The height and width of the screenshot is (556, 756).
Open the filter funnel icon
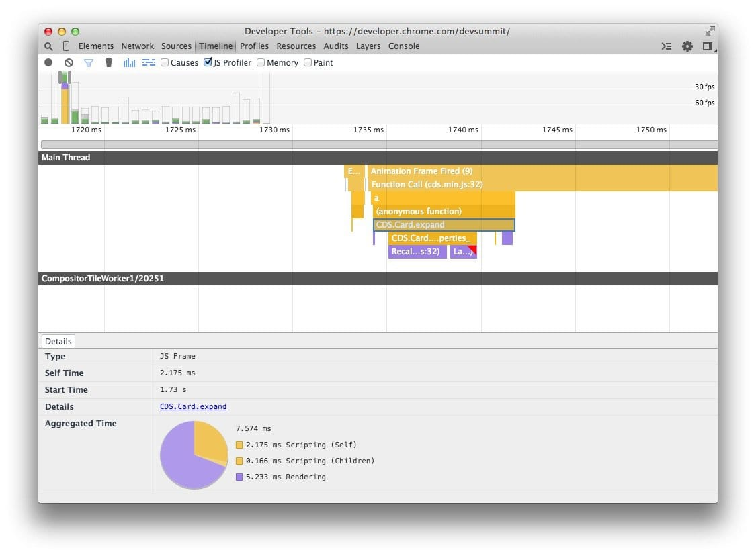pos(89,62)
